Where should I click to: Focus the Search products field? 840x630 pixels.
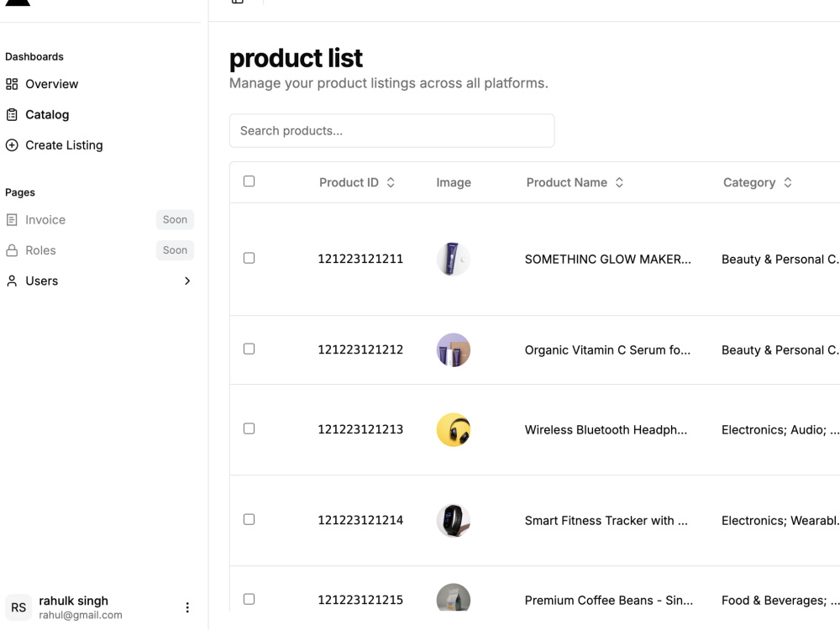[x=391, y=131]
